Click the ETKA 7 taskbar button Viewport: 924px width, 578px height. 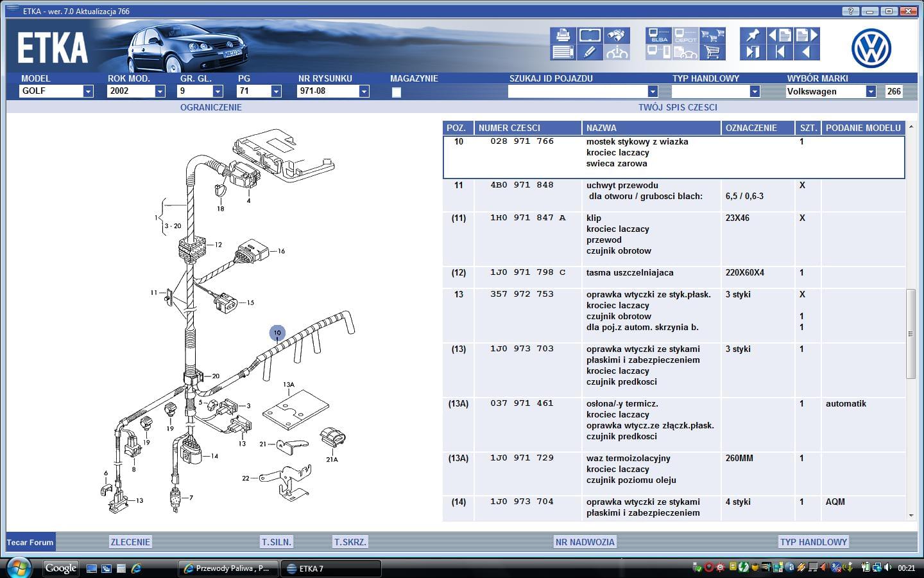[x=331, y=568]
